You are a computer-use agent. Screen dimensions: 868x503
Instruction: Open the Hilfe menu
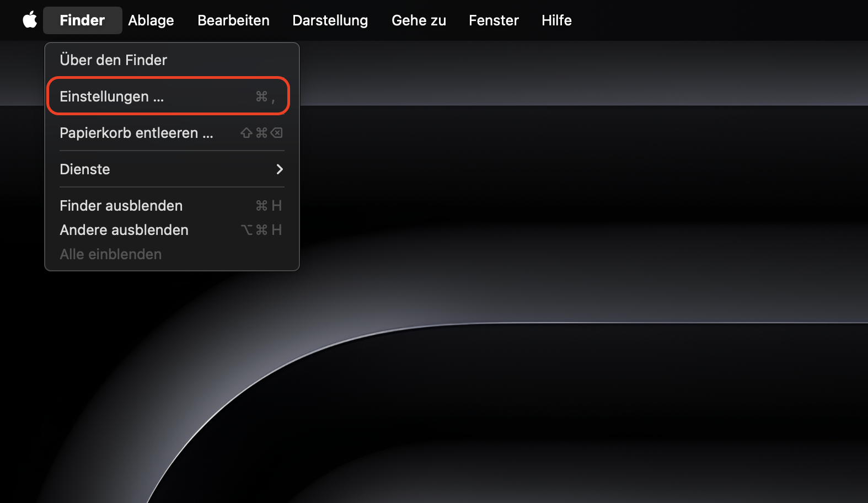[x=557, y=20]
